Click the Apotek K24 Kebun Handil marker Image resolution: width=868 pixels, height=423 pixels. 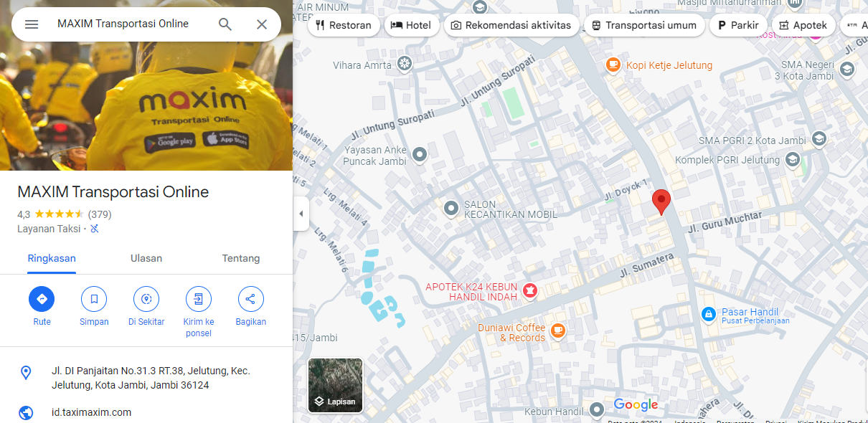point(529,290)
